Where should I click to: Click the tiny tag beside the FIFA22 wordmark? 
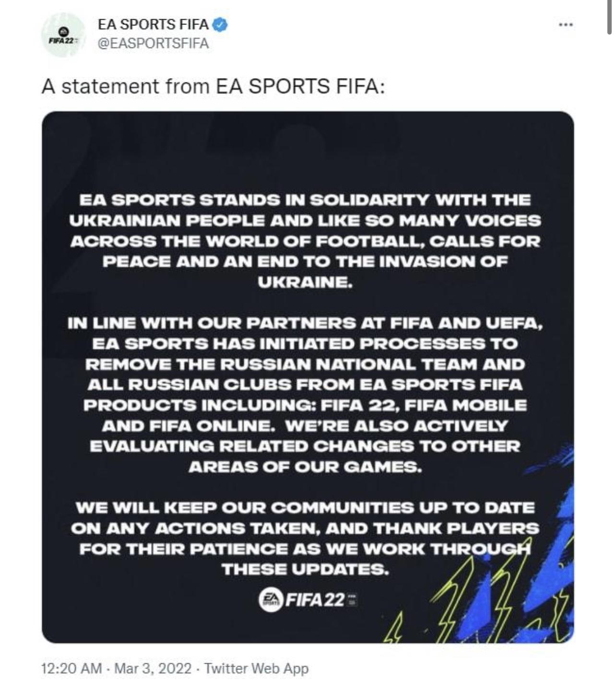coord(353,600)
